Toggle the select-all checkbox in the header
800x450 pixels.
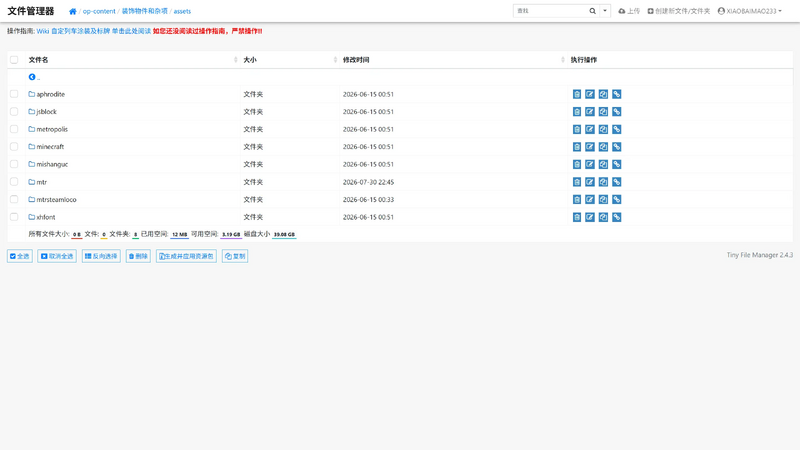(14, 60)
